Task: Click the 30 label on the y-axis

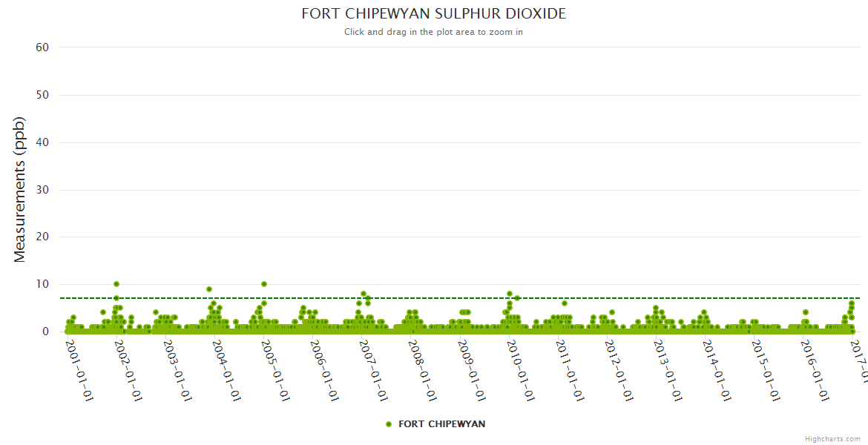Action: [x=42, y=190]
